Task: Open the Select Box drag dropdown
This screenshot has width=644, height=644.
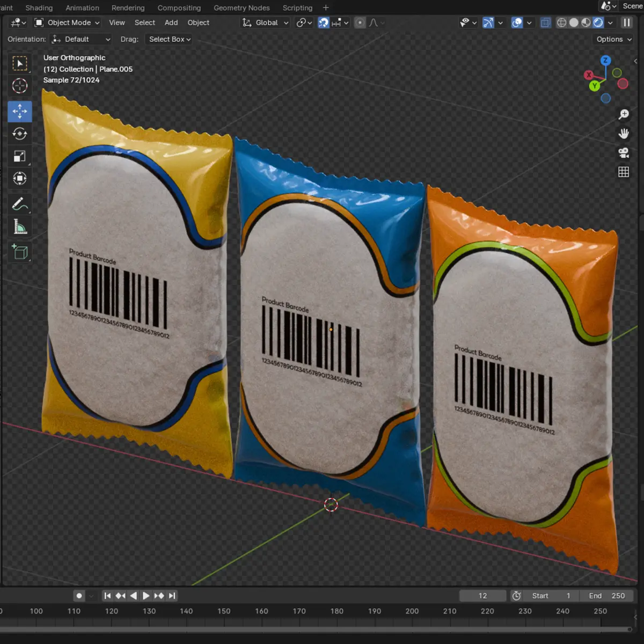Action: click(170, 39)
